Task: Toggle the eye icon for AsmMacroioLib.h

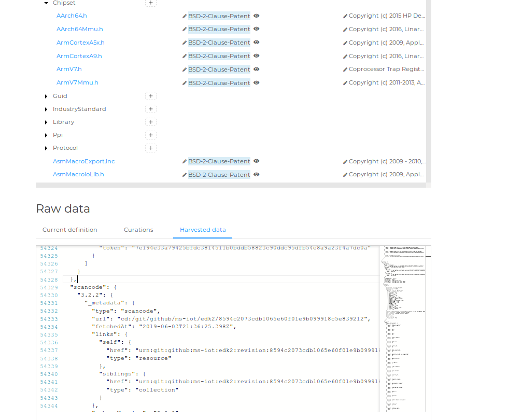Action: [256, 174]
